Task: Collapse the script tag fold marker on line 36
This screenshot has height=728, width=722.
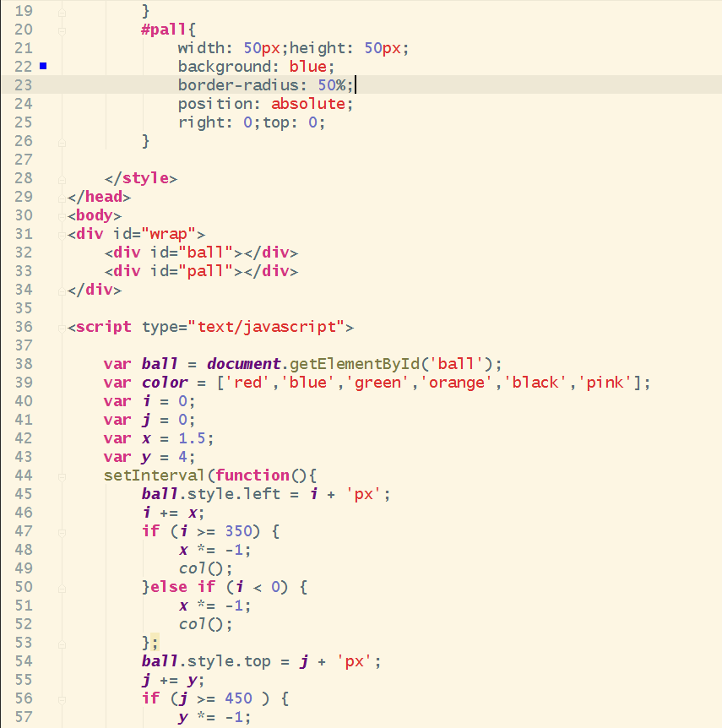Action: pyautogui.click(x=62, y=329)
